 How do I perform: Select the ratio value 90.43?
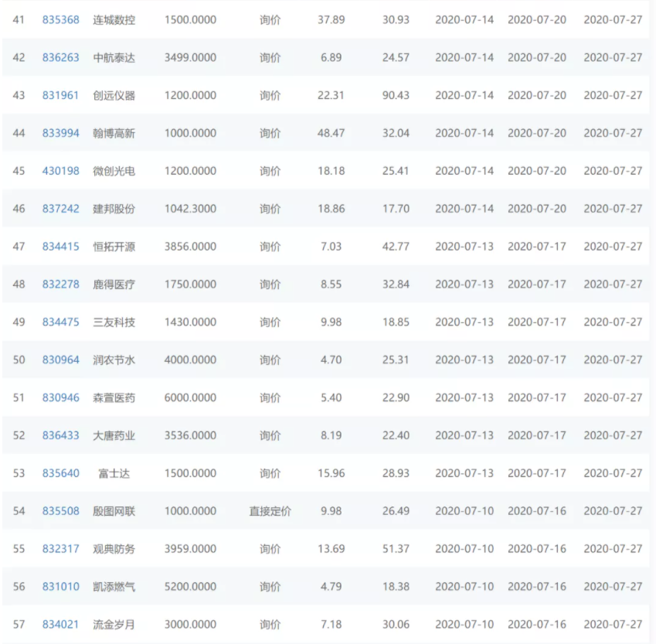(x=396, y=95)
